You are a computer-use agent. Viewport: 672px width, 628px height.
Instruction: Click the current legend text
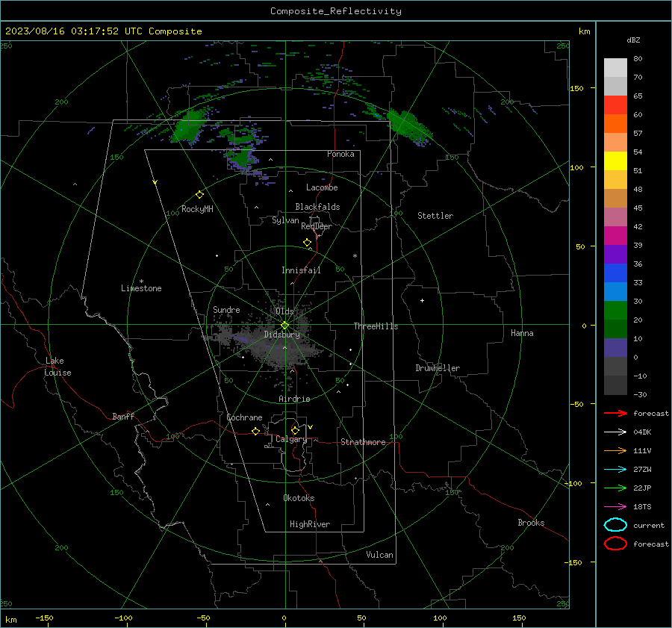[x=649, y=525]
